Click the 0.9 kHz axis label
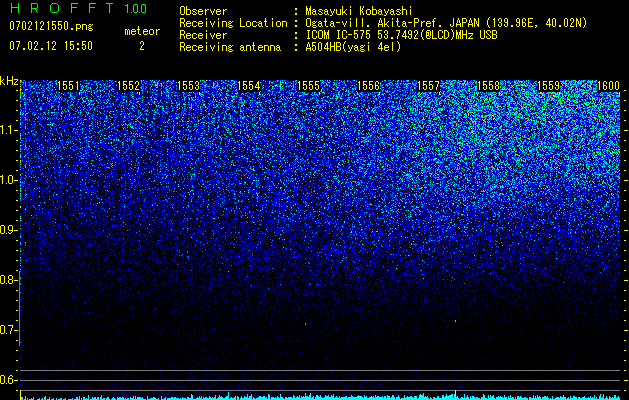The width and height of the screenshot is (629, 400). point(8,230)
